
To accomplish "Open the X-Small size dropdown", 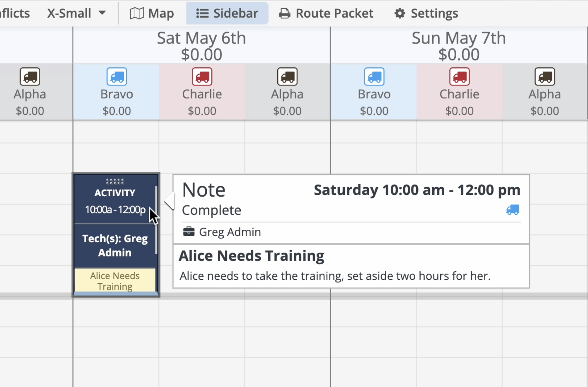I will point(76,13).
